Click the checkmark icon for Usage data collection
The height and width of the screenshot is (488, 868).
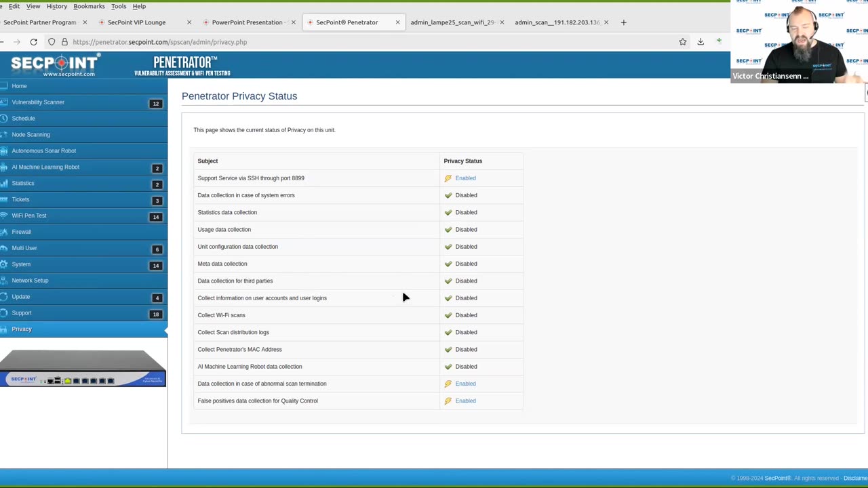point(448,230)
